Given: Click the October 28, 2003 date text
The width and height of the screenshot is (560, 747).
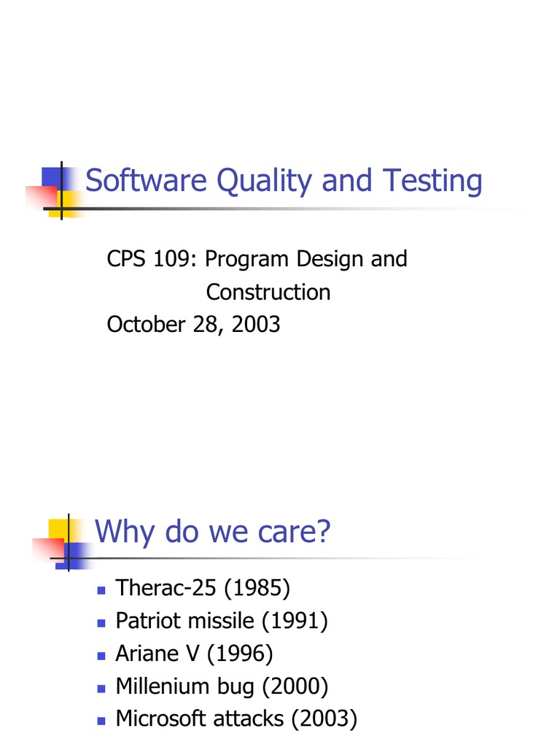Looking at the screenshot, I should click(x=193, y=325).
